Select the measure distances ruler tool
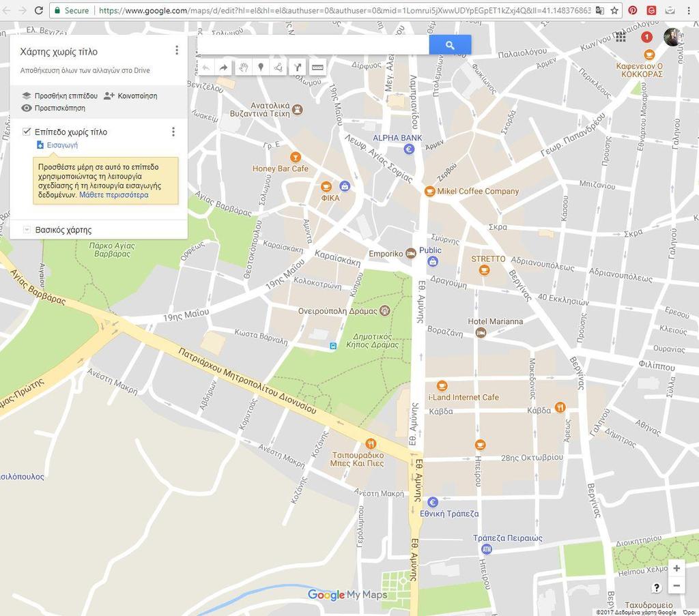Viewport: 699px width, 616px height. click(317, 68)
